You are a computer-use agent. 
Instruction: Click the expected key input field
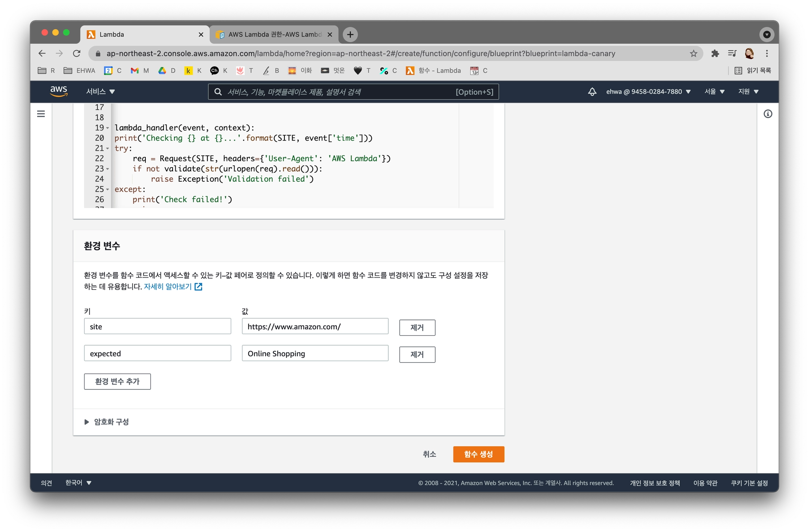[x=157, y=353]
